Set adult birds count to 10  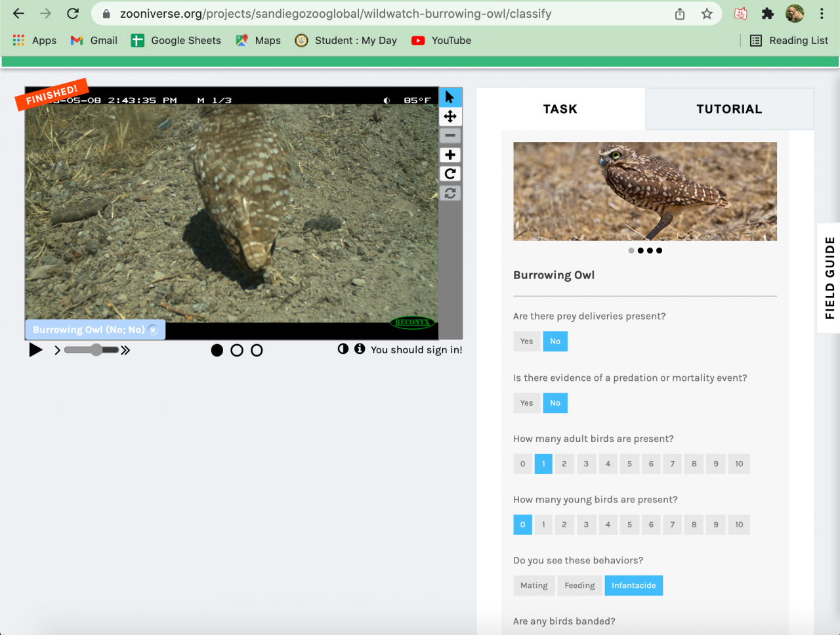point(739,464)
